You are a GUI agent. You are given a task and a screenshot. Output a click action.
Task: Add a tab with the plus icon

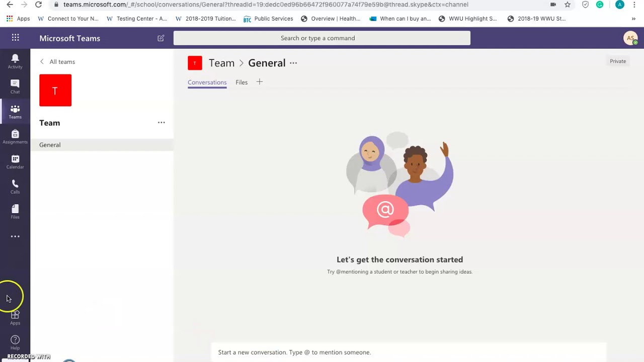260,82
